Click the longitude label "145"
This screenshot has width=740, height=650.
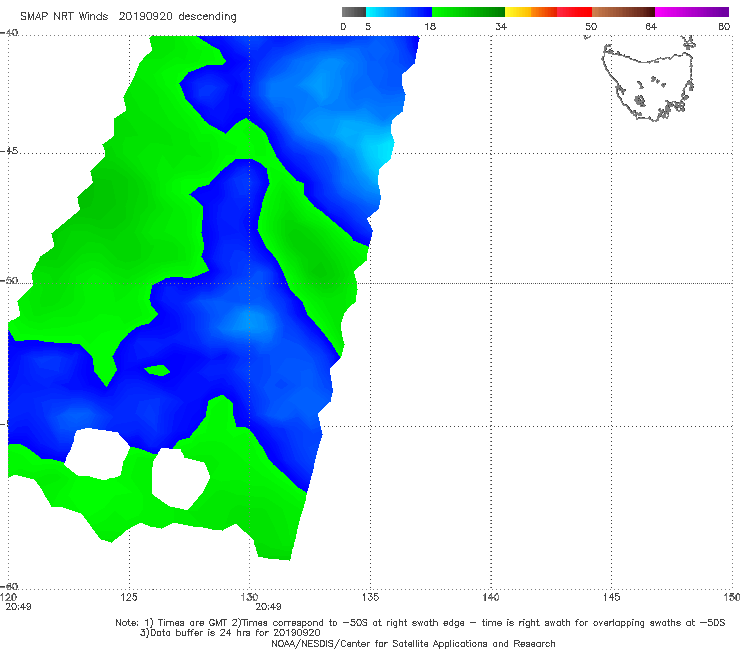(x=612, y=597)
